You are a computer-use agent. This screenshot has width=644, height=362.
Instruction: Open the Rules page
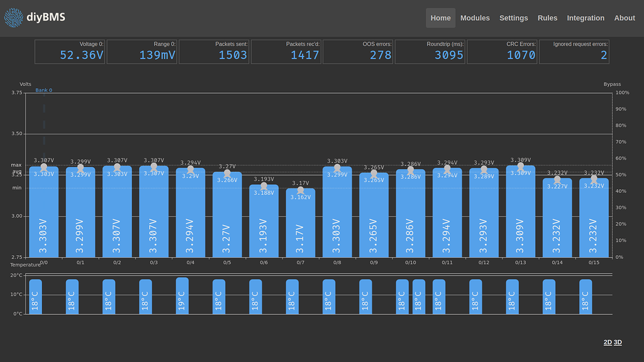pos(547,18)
